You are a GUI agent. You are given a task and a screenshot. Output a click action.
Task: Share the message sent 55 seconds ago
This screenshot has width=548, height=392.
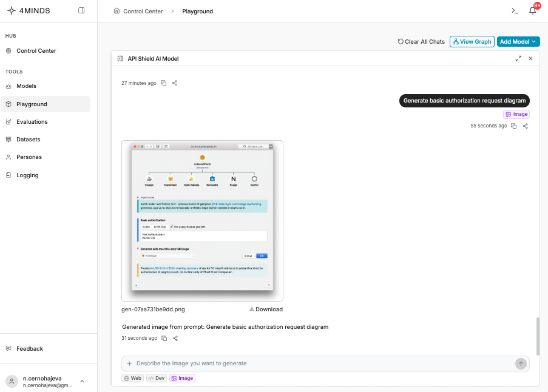pyautogui.click(x=526, y=126)
